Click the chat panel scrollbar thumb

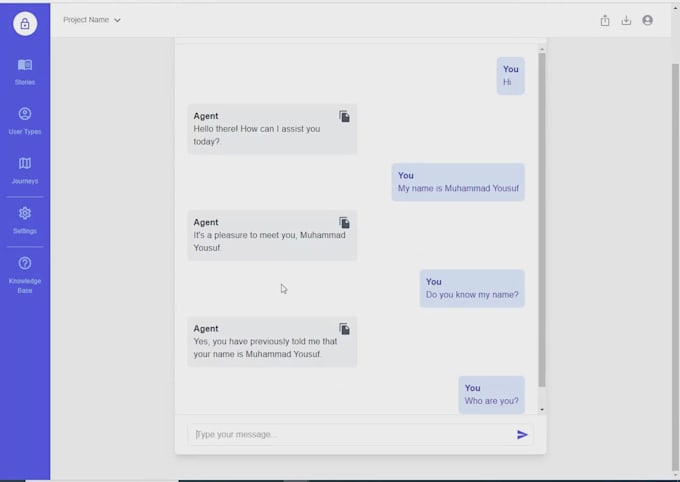click(x=542, y=220)
